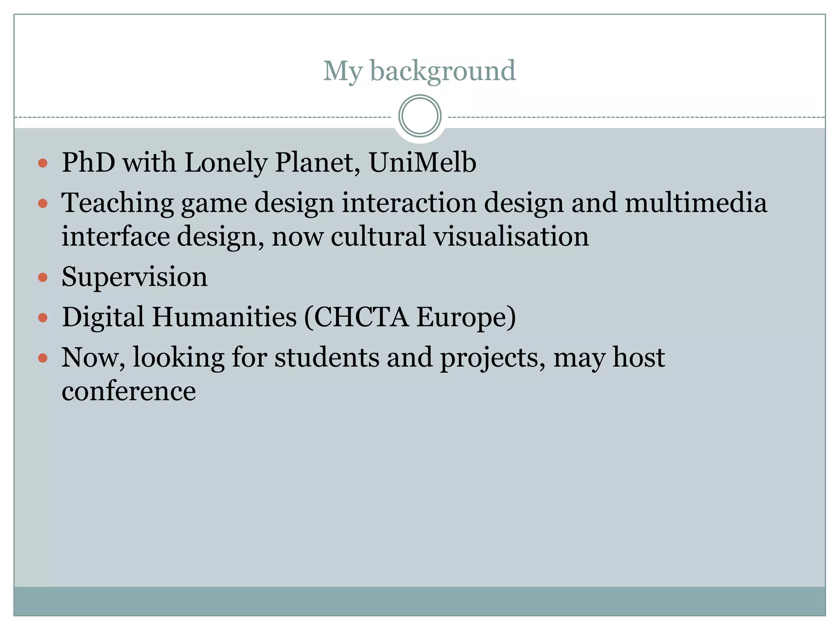Click the word UniMelb
The height and width of the screenshot is (630, 840).
[x=422, y=162]
